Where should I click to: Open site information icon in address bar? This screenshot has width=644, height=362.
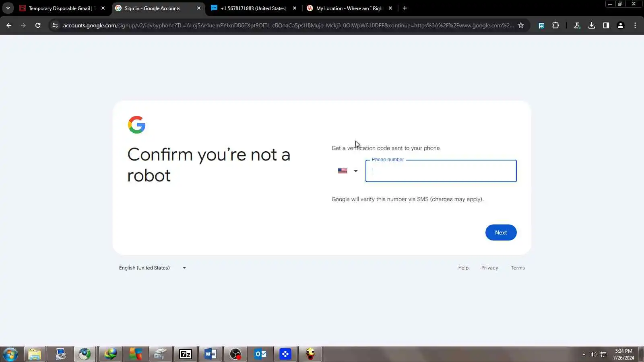pos(55,25)
